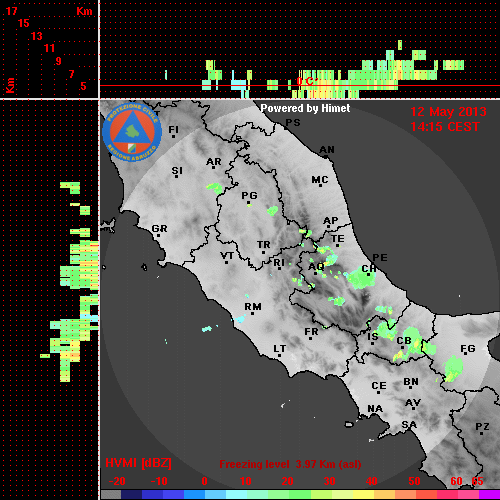Click the HVMI [dBZ] legend title
The image size is (500, 500).
(x=138, y=463)
